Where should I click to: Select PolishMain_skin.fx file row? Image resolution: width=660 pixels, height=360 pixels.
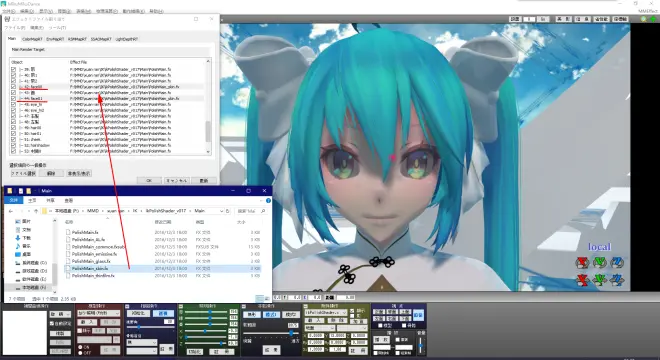pos(162,268)
